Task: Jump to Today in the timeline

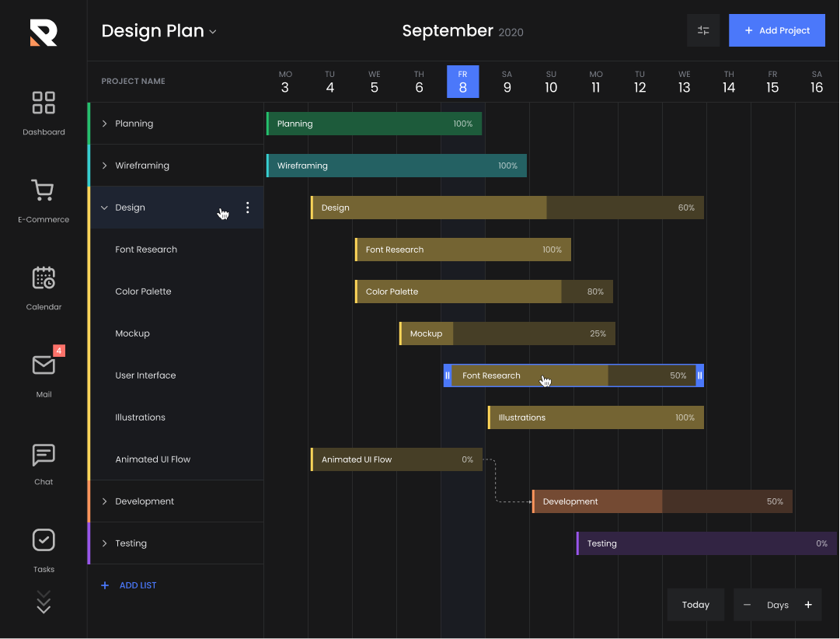Action: point(695,605)
